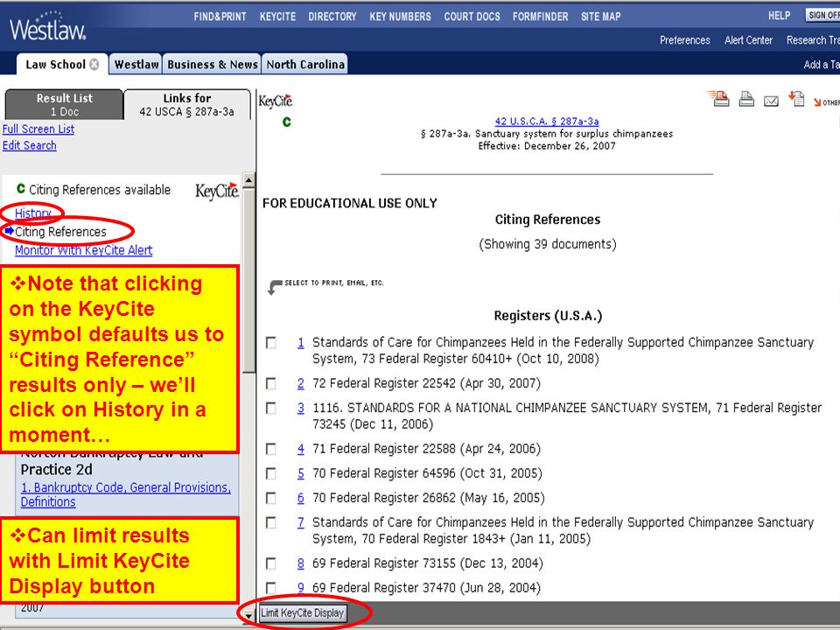Select the Result List 1 Doc tab
The width and height of the screenshot is (840, 630).
click(x=64, y=104)
